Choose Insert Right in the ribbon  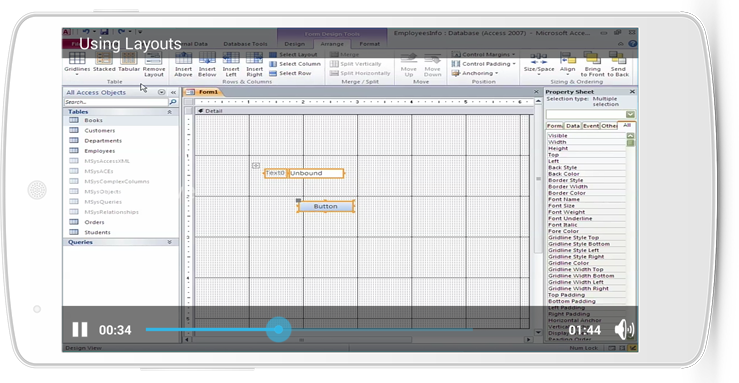tap(255, 65)
